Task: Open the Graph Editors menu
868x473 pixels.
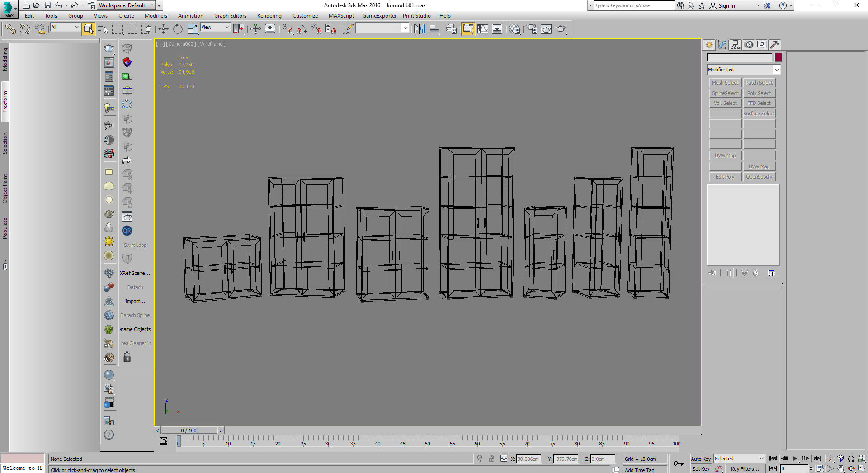Action: click(230, 16)
